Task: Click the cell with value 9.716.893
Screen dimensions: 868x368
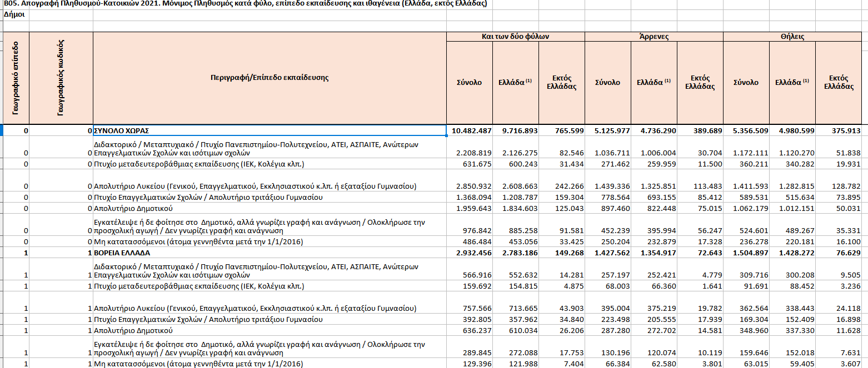Action: click(x=516, y=130)
